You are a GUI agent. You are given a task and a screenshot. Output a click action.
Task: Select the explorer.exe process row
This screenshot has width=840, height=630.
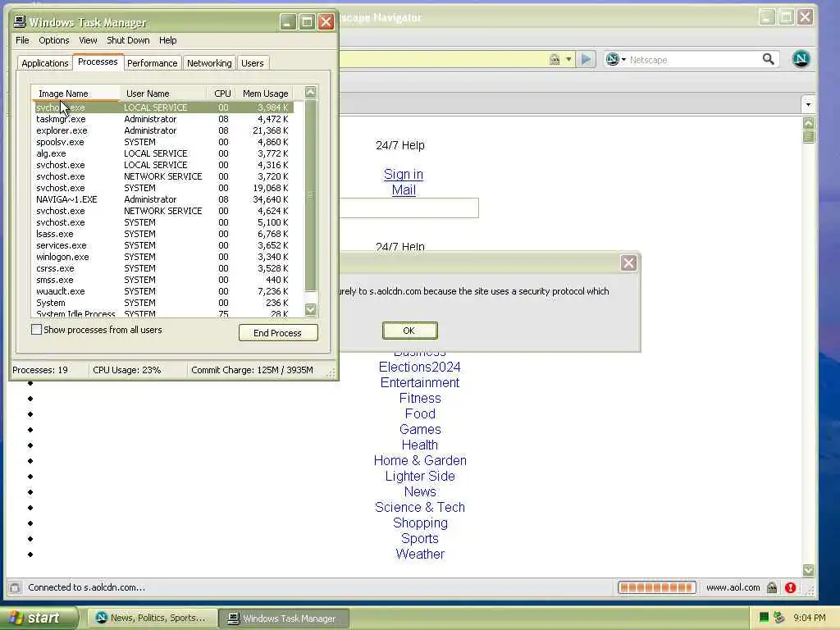point(163,130)
